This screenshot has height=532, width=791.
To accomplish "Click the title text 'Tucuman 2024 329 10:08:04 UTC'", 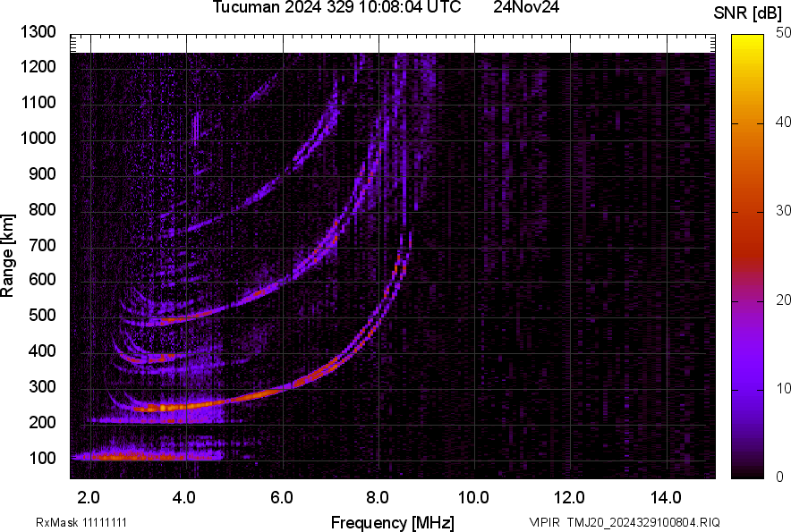I will [336, 7].
